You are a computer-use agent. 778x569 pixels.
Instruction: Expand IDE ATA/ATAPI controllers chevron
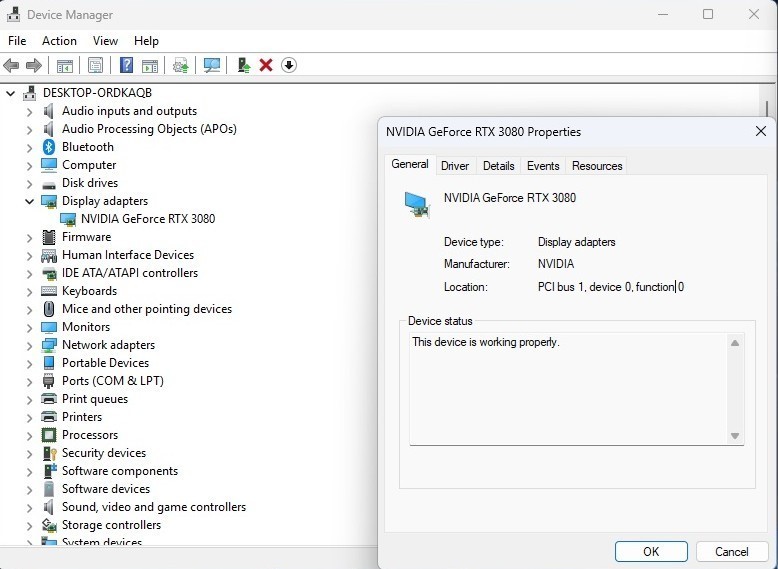(x=30, y=273)
